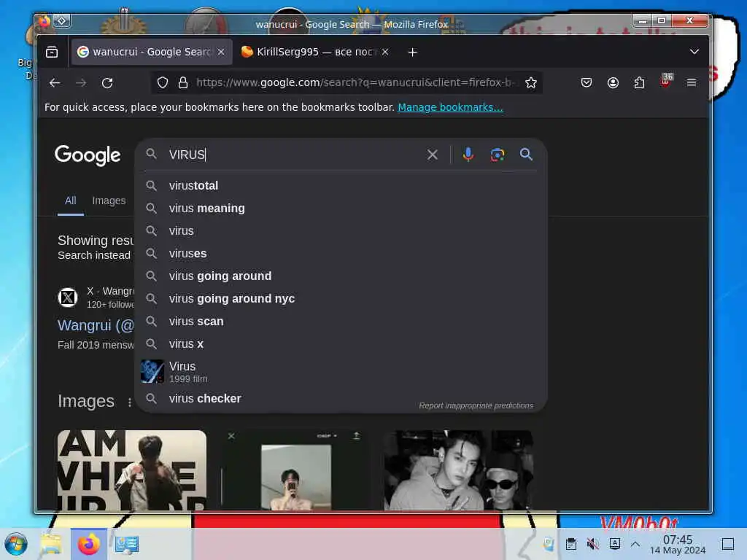Viewport: 747px width, 560px height.
Task: Save page to Pocket
Action: [x=587, y=83]
